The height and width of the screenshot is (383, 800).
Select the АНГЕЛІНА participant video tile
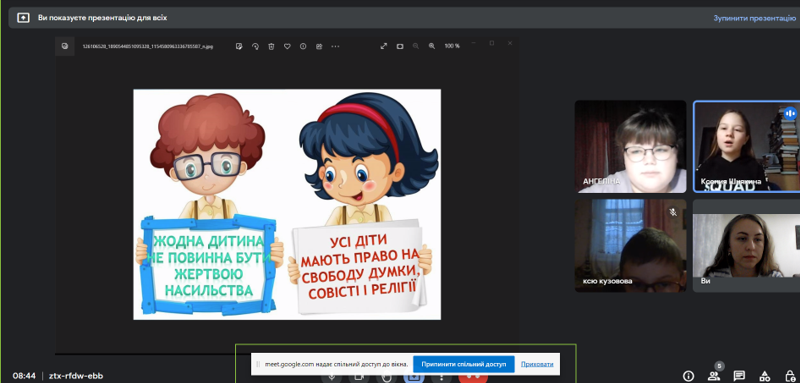[x=630, y=146]
